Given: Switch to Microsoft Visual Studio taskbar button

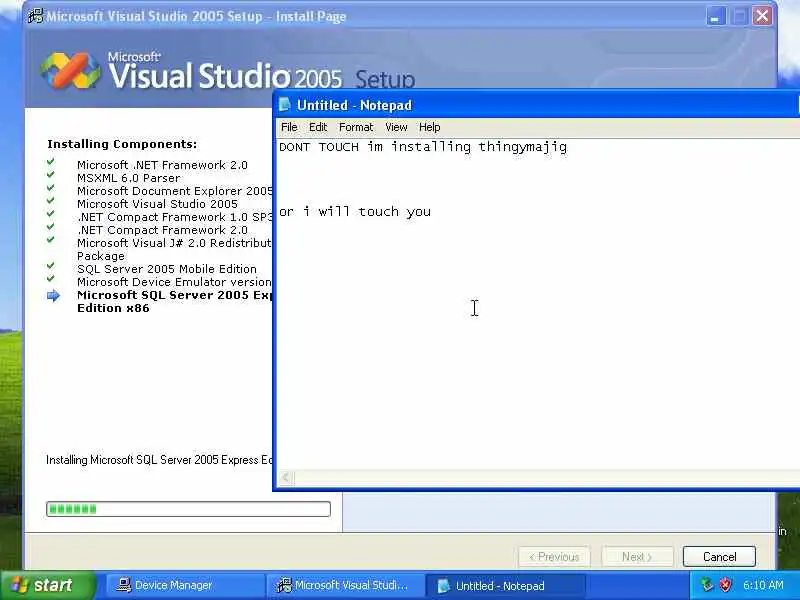Looking at the screenshot, I should 345,585.
